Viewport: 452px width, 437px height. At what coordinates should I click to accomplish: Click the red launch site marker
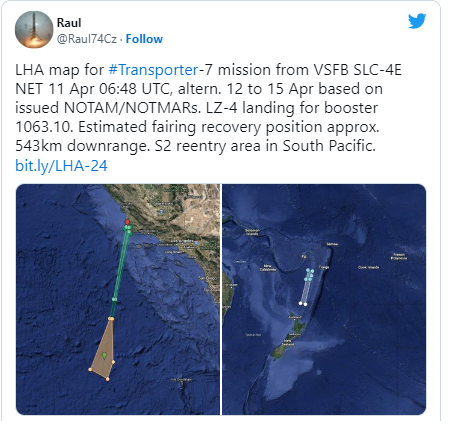coord(127,222)
